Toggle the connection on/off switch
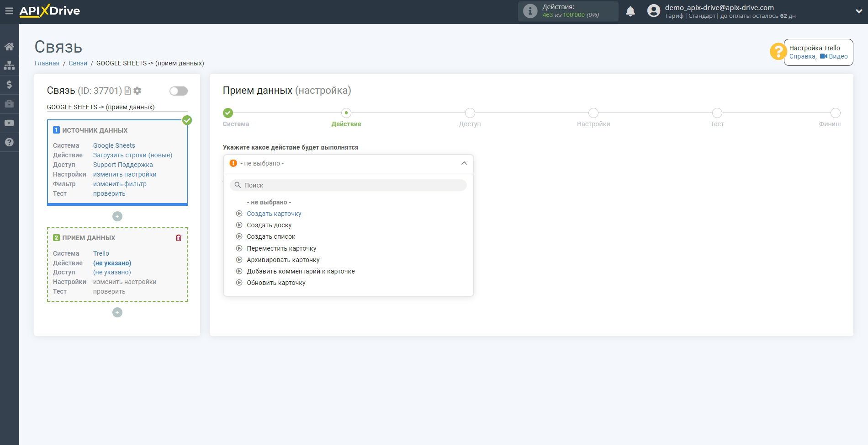The height and width of the screenshot is (445, 868). pyautogui.click(x=179, y=91)
